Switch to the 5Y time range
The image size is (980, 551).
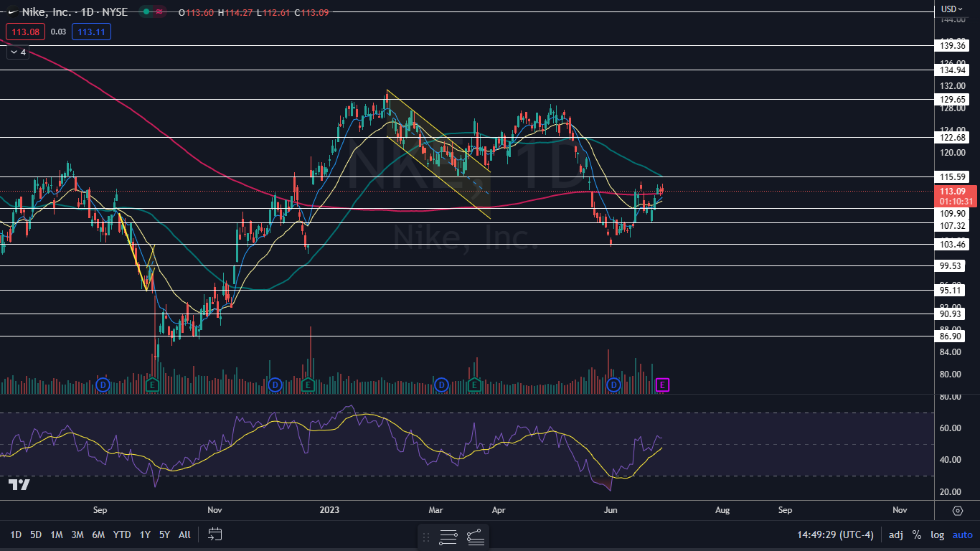pos(164,534)
